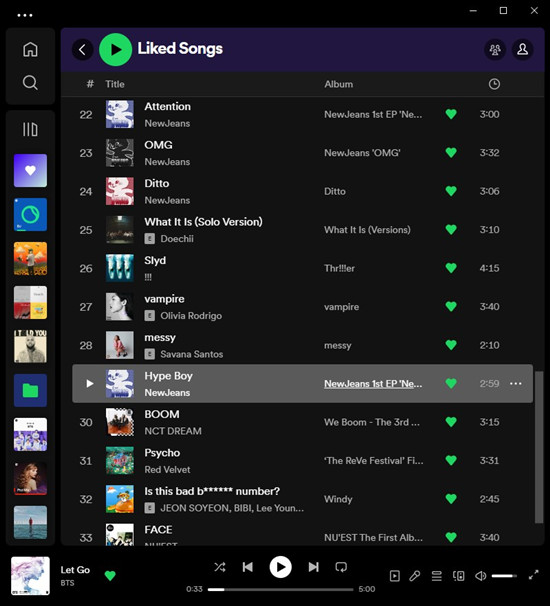Unlike What It Is (Solo Version)

pyautogui.click(x=451, y=230)
